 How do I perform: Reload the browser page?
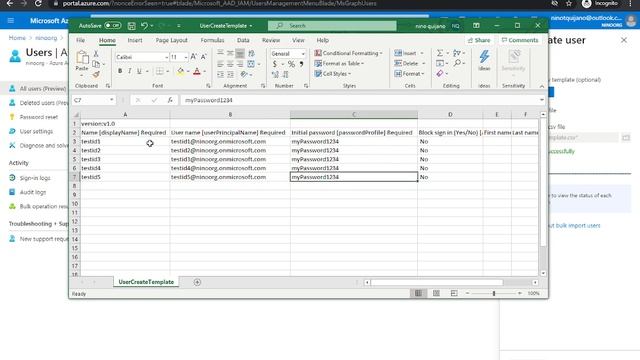pos(38,3)
